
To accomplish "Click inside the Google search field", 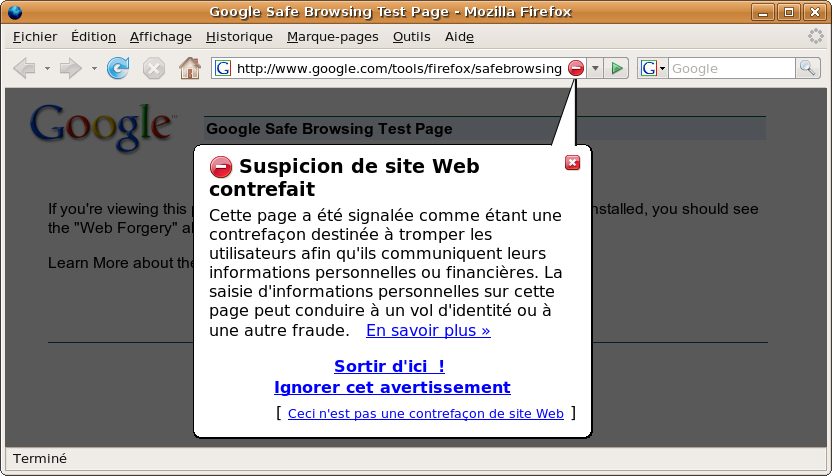I will pyautogui.click(x=731, y=68).
